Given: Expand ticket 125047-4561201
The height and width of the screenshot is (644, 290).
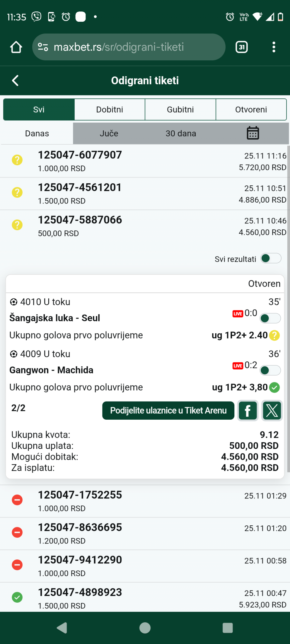Looking at the screenshot, I should pyautogui.click(x=145, y=194).
